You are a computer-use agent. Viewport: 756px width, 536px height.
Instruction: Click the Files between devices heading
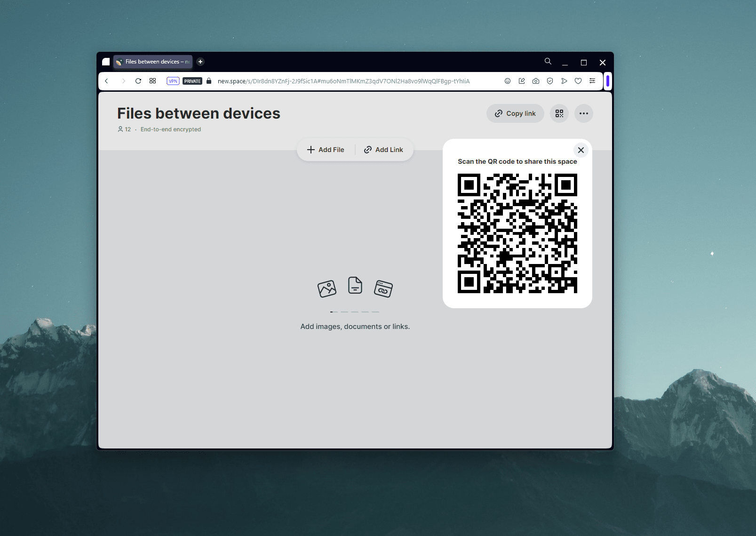[199, 113]
